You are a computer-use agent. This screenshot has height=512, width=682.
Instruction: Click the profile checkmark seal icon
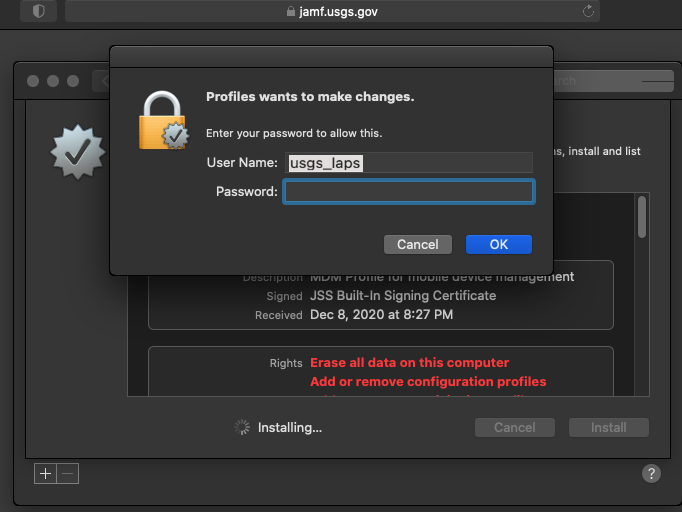point(77,152)
